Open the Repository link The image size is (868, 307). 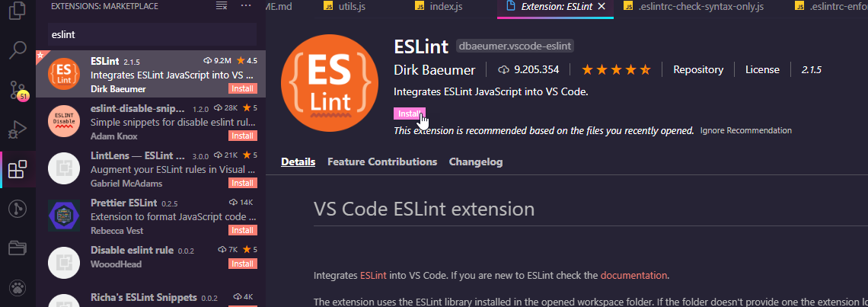coord(698,70)
